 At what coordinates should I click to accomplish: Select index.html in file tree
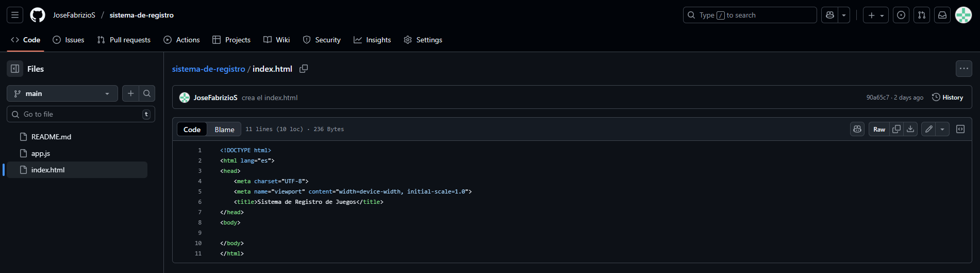77,170
